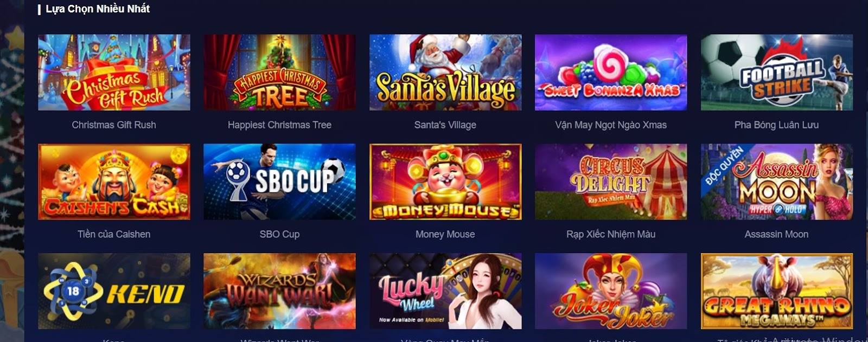This screenshot has height=342, width=868.
Task: Click the 'Vận May Ngọt Ngào Xmas' title link
Action: [611, 125]
